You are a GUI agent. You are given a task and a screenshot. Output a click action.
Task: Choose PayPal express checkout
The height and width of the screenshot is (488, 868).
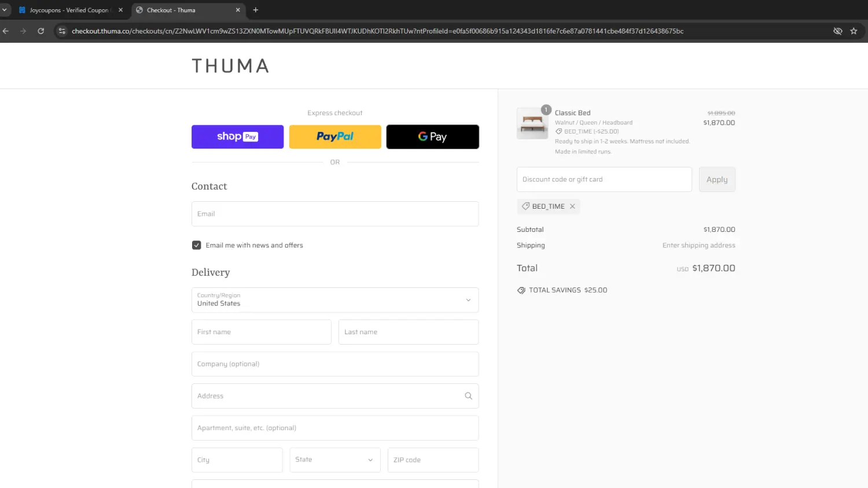[335, 137]
